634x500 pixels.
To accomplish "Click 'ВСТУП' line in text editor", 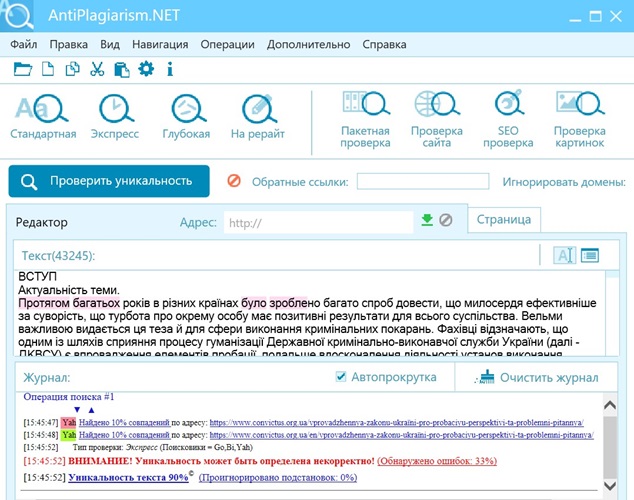I will 38,276.
